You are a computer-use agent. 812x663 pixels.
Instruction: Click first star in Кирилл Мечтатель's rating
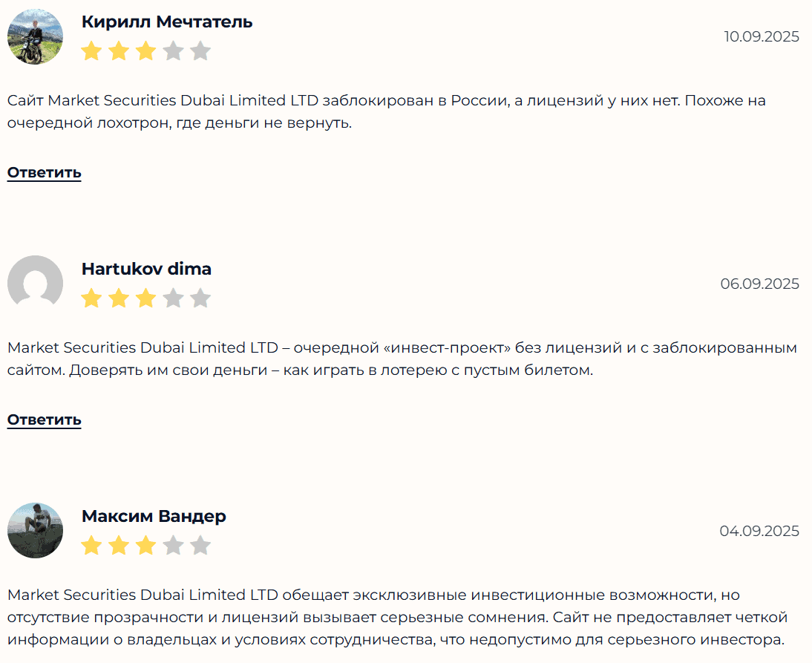[91, 51]
